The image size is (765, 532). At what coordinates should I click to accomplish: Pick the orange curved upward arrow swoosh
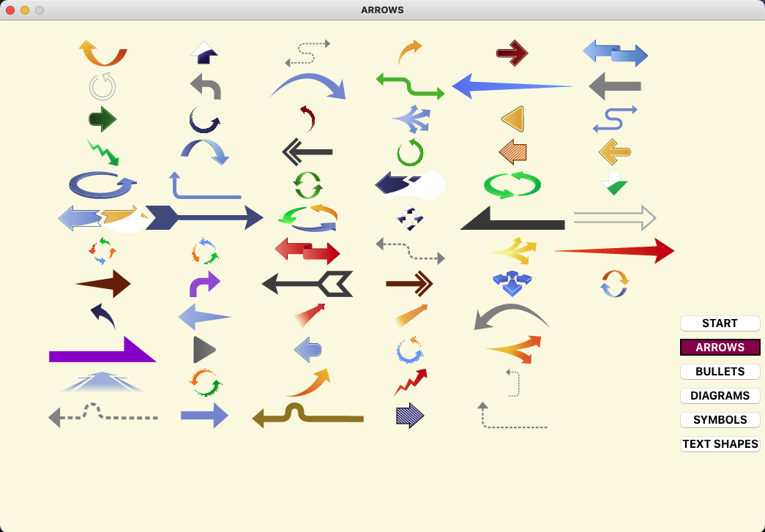point(307,382)
